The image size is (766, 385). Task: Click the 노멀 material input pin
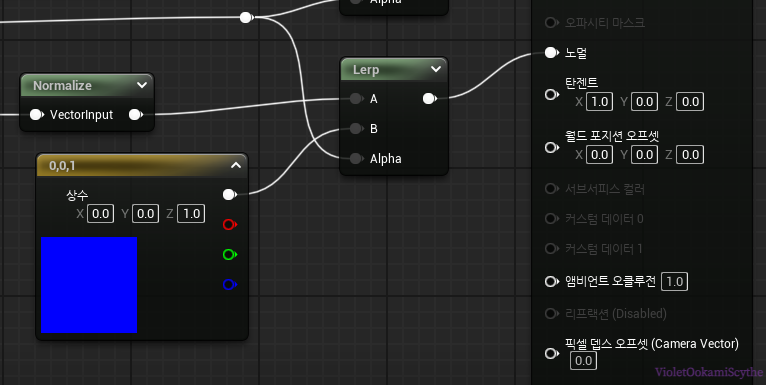point(552,52)
